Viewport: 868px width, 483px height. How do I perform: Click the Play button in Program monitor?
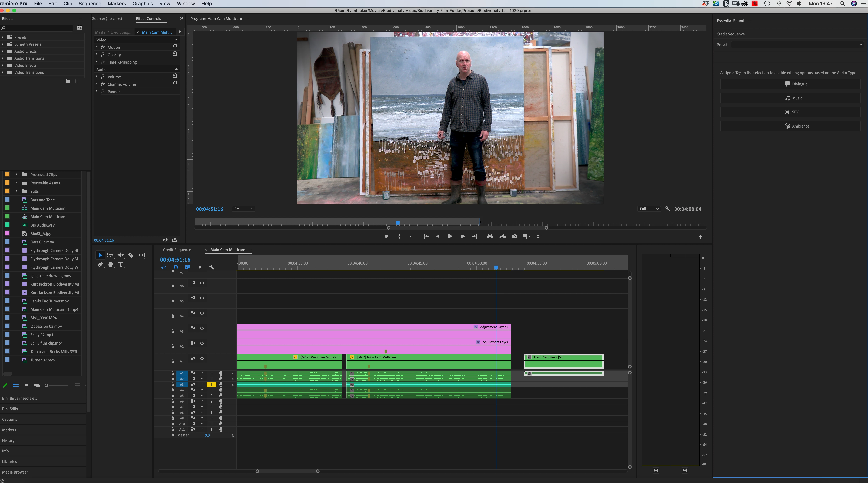click(x=450, y=236)
